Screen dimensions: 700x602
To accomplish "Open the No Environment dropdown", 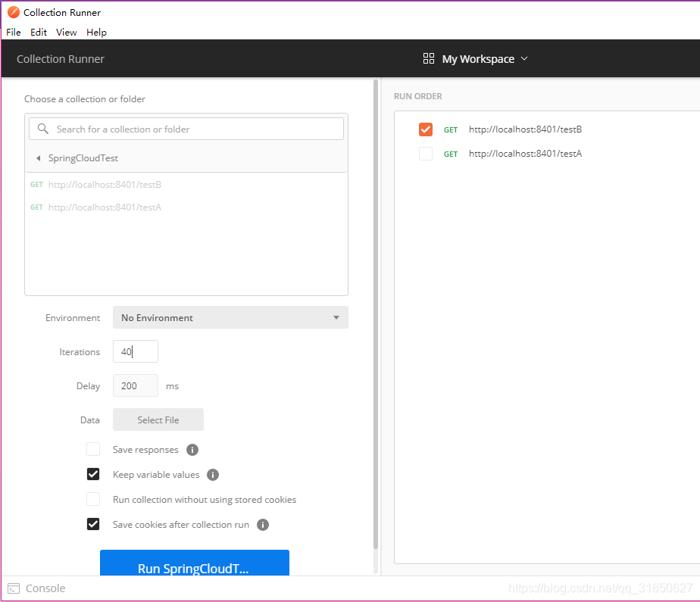I will (x=230, y=317).
